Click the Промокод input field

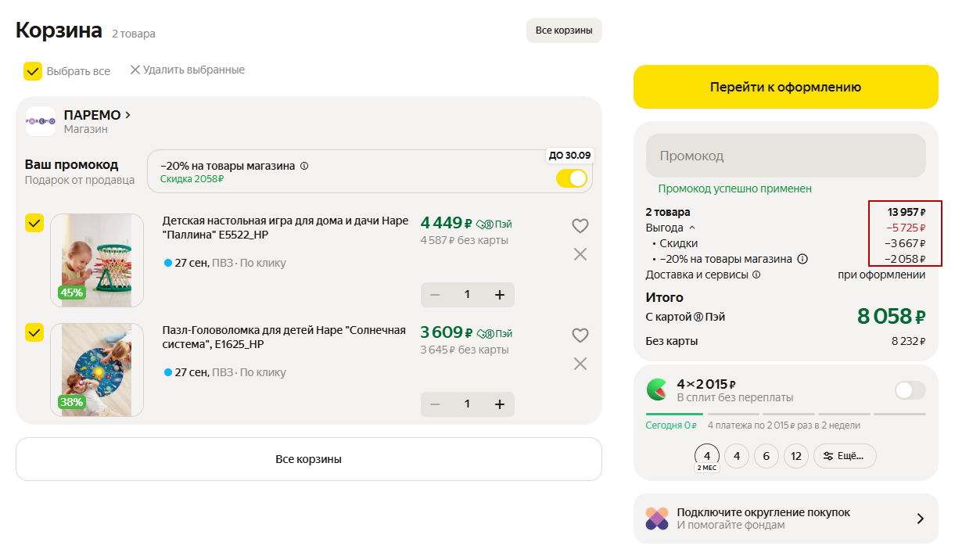(785, 156)
